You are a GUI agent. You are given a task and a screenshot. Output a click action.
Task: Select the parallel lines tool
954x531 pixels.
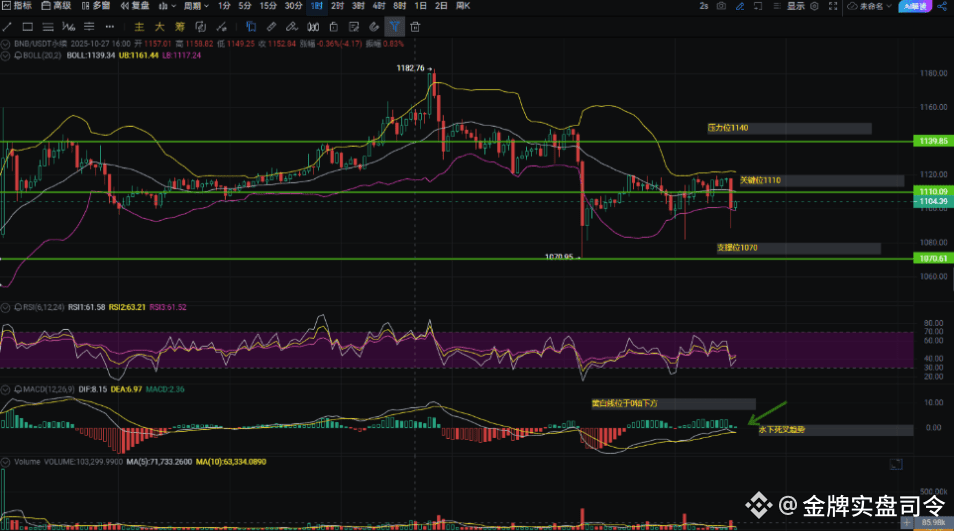pyautogui.click(x=48, y=27)
